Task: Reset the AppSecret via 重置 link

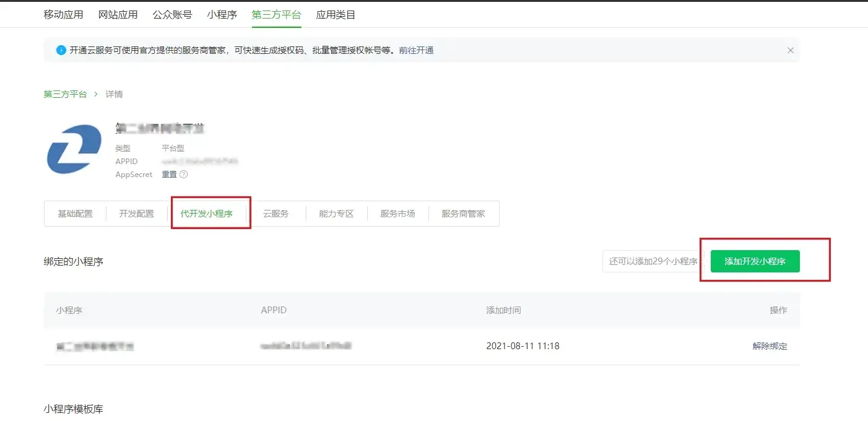Action: point(169,175)
